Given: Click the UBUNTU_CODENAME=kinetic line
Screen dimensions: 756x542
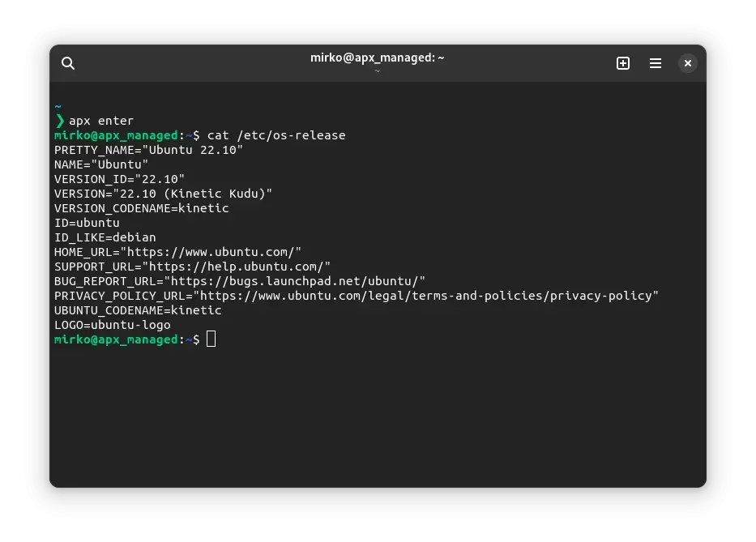Looking at the screenshot, I should point(138,310).
